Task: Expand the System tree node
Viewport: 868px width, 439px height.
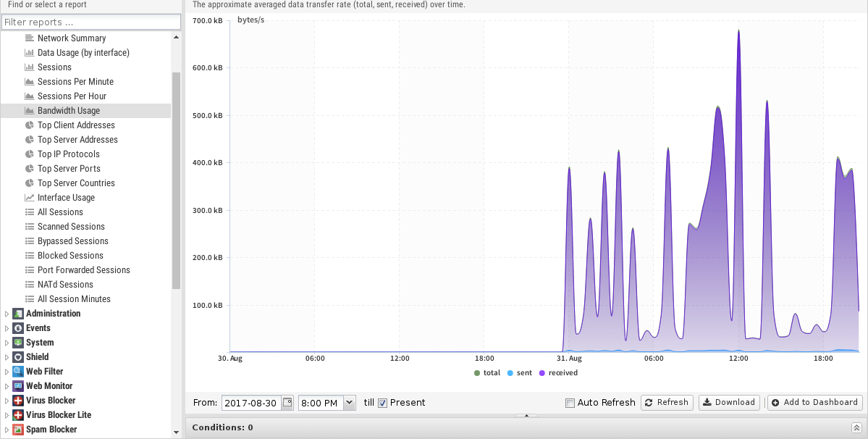Action: click(x=7, y=343)
